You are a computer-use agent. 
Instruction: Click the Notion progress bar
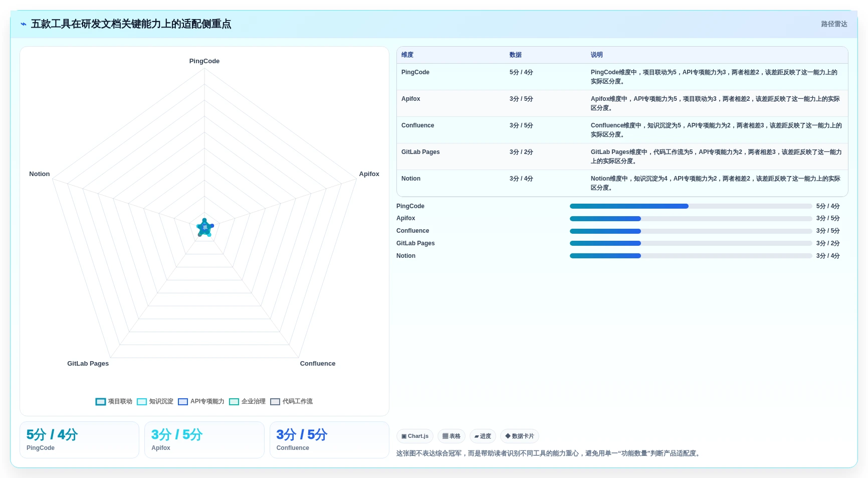pos(691,256)
